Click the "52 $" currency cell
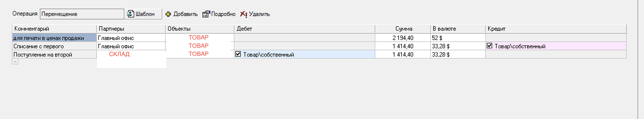 458,38
